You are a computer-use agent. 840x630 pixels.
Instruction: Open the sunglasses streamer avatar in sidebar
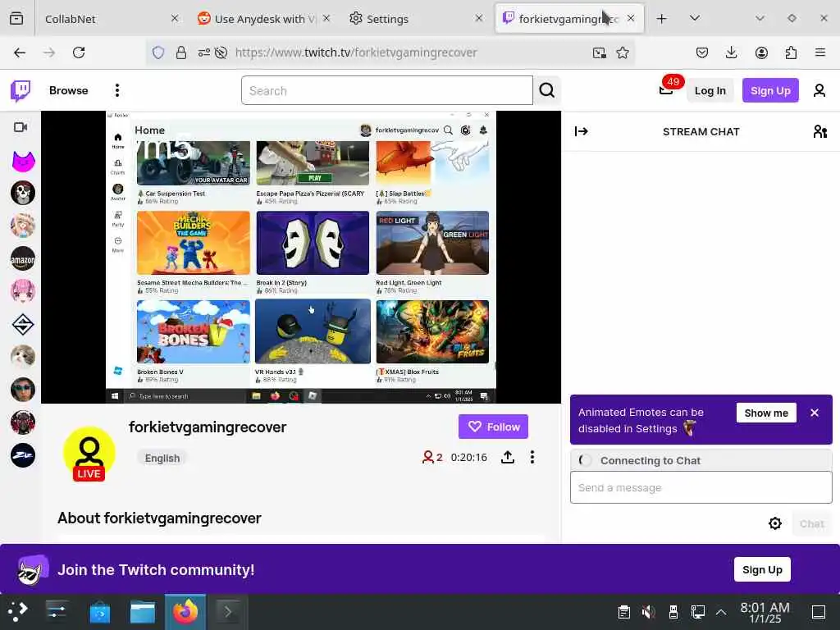[x=23, y=390]
